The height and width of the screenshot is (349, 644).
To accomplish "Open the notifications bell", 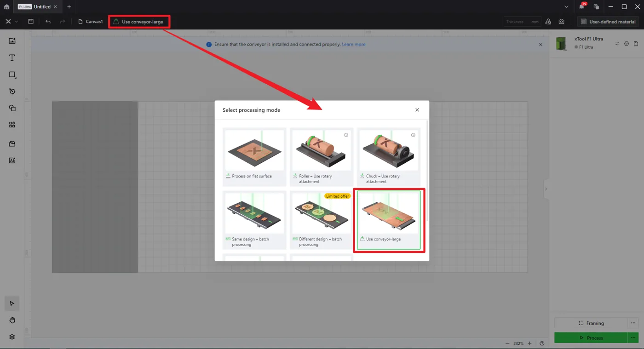I will (581, 7).
